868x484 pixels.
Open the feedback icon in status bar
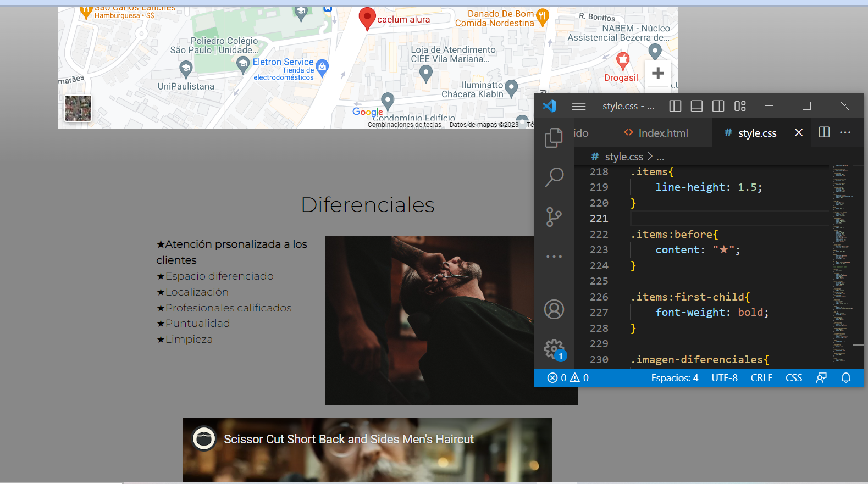tap(821, 377)
